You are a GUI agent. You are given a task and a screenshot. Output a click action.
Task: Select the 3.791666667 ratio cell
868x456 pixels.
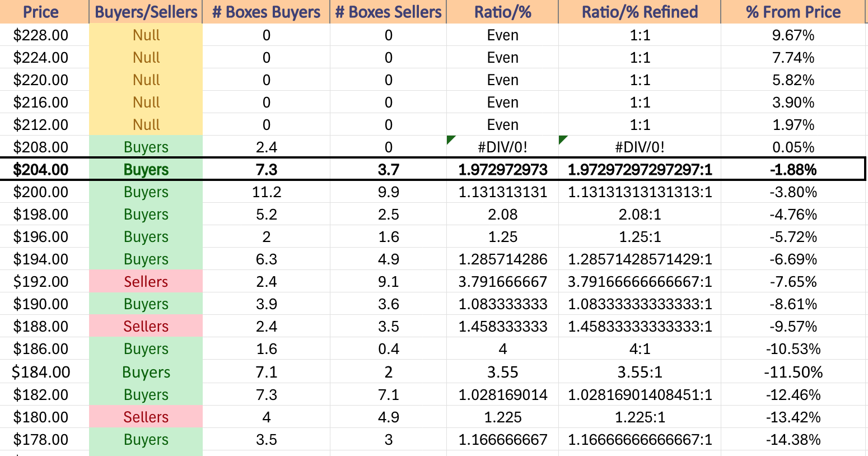[x=502, y=281]
